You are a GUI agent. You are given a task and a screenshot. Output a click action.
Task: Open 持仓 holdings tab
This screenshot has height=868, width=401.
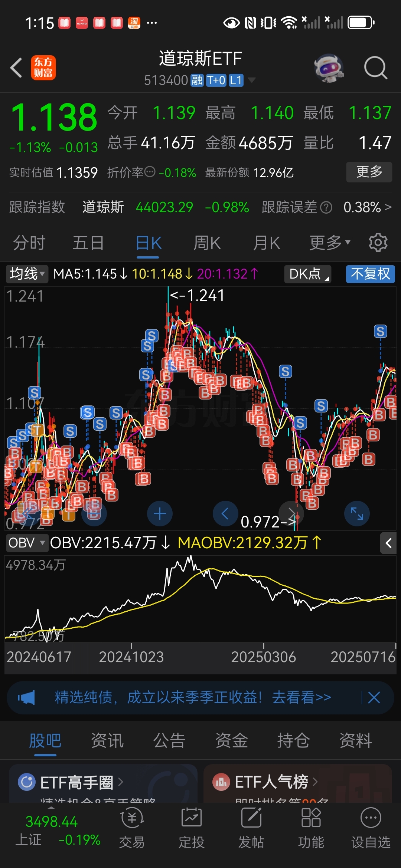tap(294, 741)
